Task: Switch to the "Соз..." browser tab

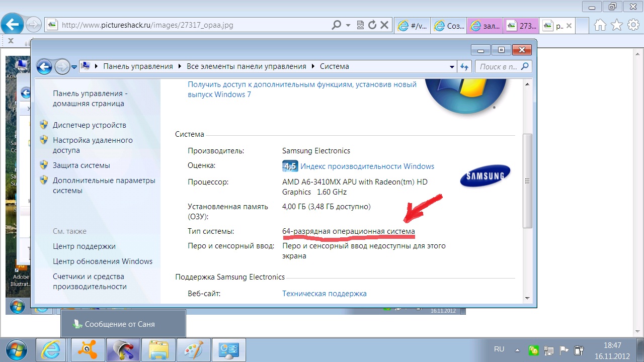Action: pyautogui.click(x=449, y=26)
